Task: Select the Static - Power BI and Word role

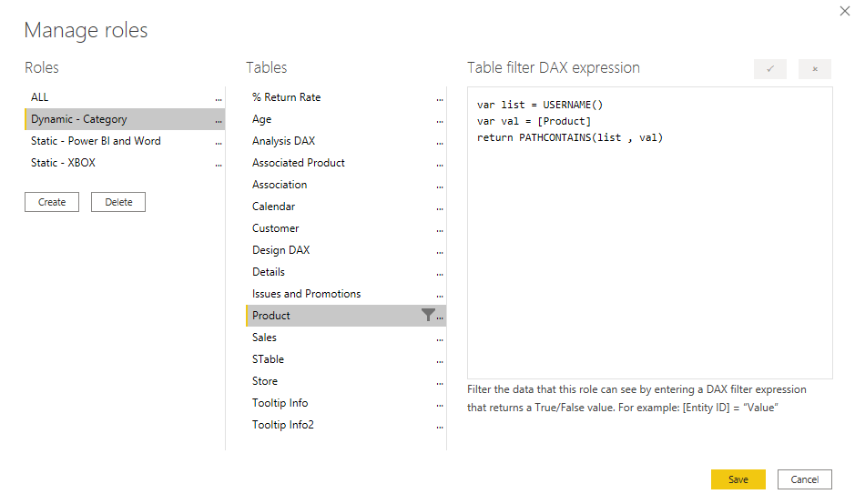Action: tap(125, 141)
